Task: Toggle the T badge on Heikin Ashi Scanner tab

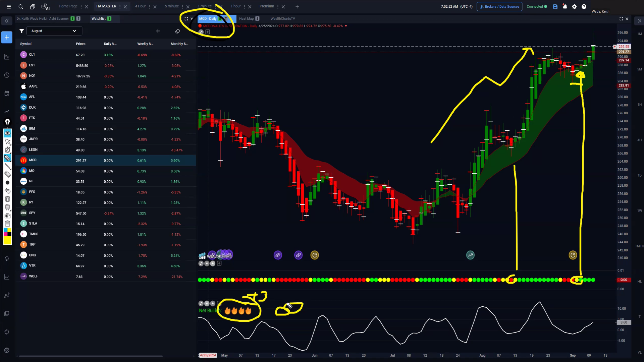Action: (x=78, y=19)
